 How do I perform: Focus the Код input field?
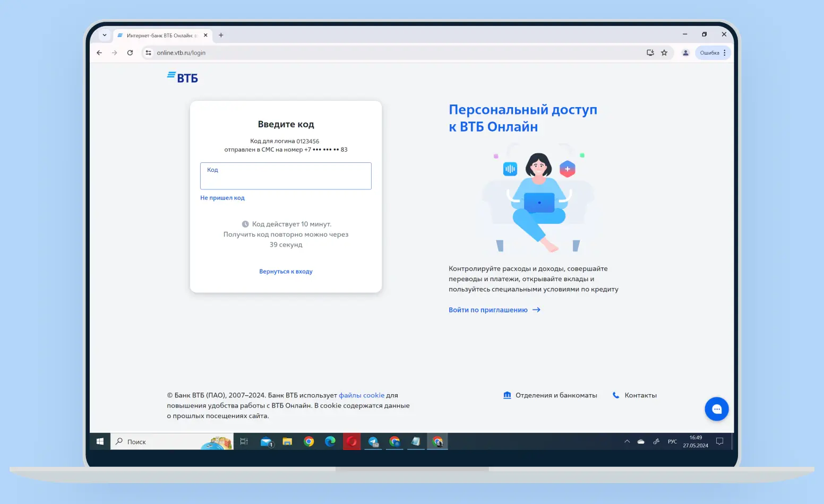tap(286, 176)
